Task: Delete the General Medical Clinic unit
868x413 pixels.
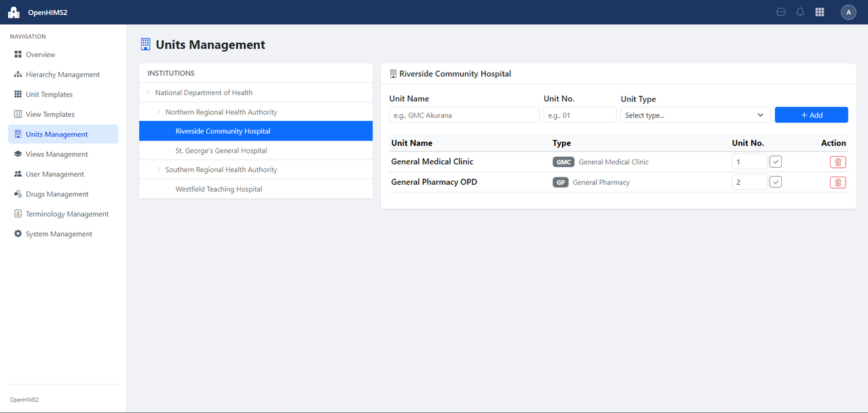Action: coord(837,162)
